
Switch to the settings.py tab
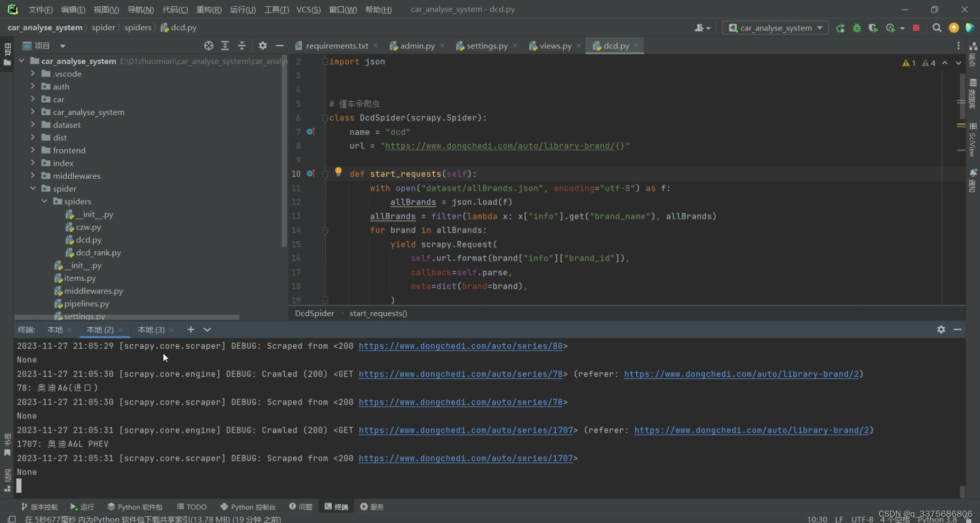(x=487, y=46)
